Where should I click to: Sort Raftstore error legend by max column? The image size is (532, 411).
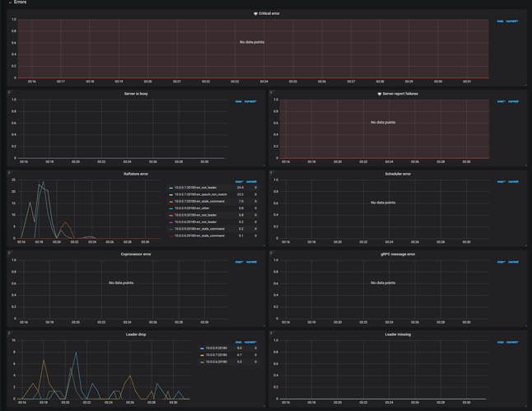click(x=239, y=181)
